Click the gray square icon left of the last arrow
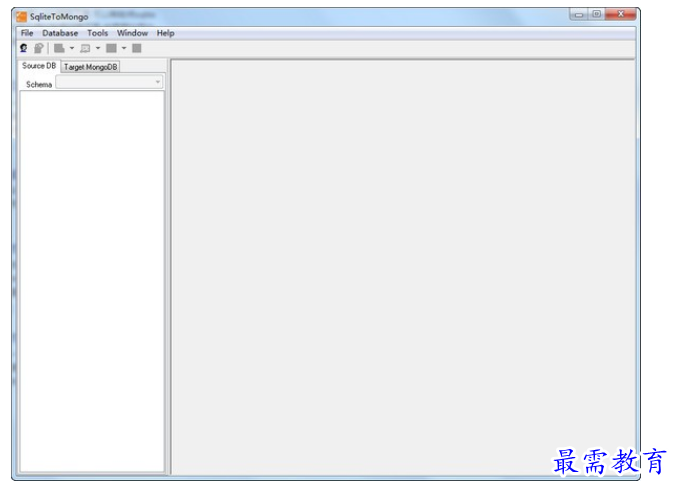The width and height of the screenshot is (675, 493). (111, 48)
